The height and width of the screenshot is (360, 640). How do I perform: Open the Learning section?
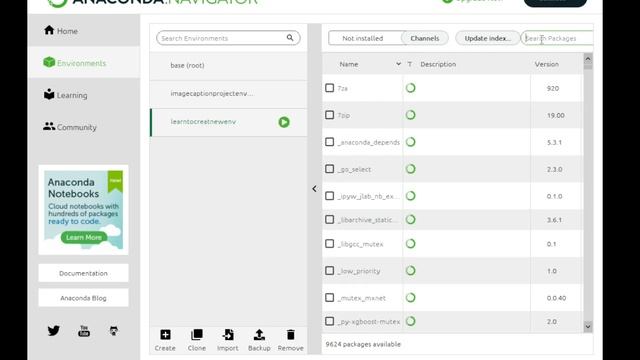84,95
